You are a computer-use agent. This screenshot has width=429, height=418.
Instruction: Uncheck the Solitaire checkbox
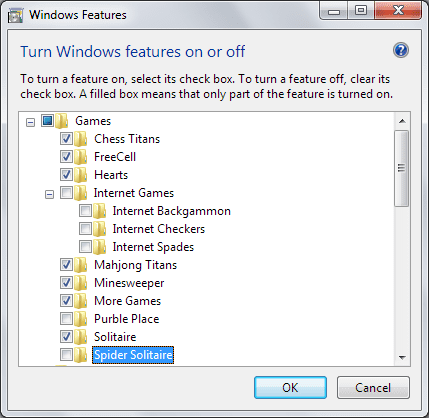[x=66, y=336]
